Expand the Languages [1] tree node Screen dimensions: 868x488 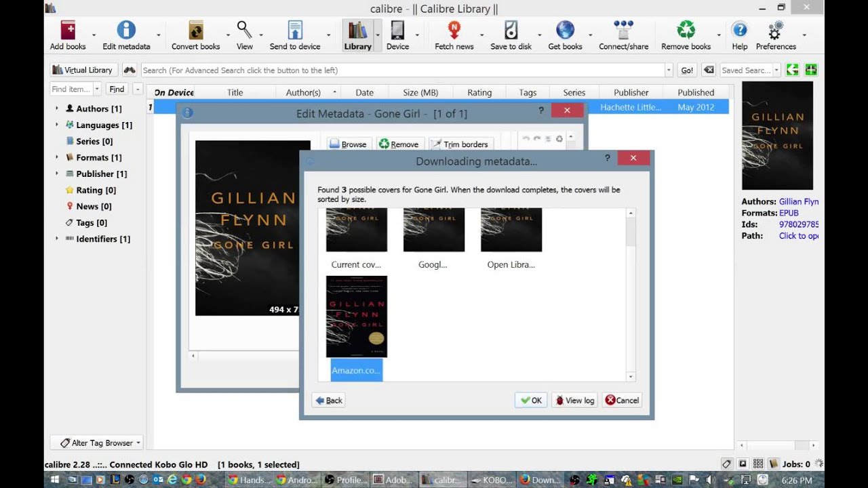(x=56, y=125)
